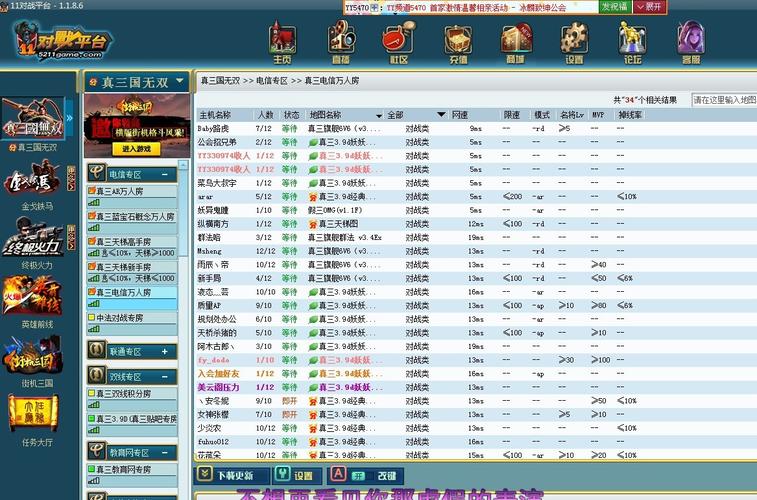The image size is (757, 500).
Task: Focus the map name search field
Action: tap(724, 100)
